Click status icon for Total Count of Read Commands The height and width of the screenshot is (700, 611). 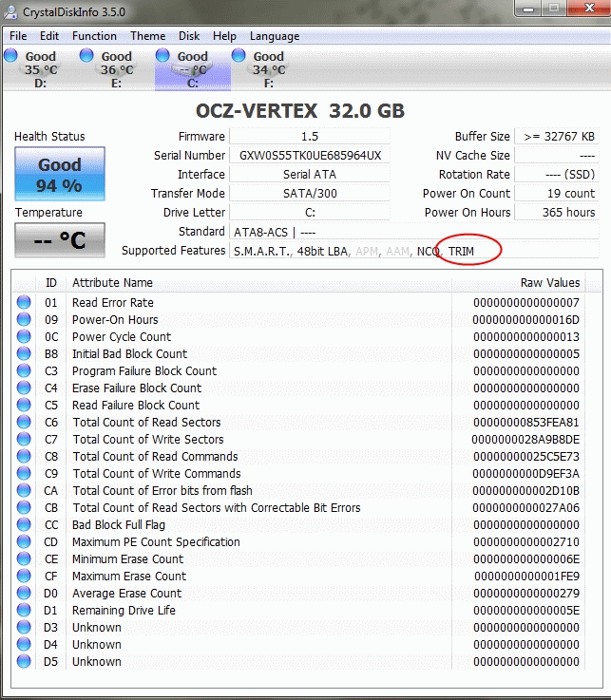tap(24, 456)
